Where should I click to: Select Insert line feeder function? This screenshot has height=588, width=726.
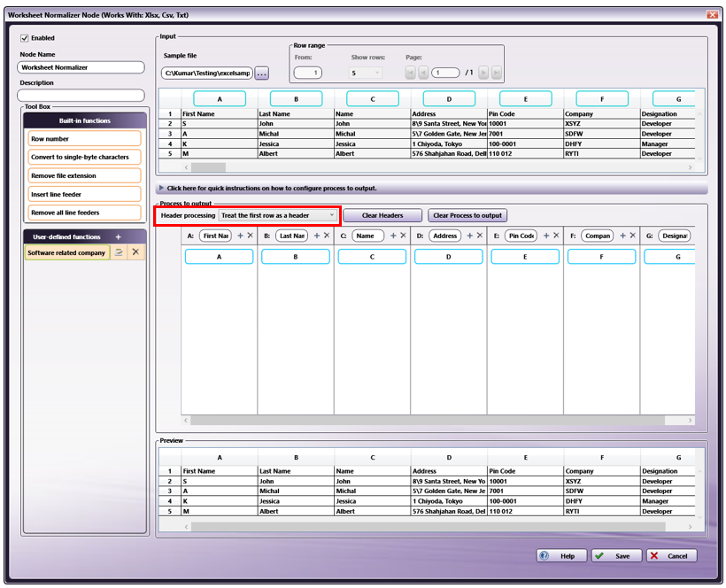[x=84, y=194]
